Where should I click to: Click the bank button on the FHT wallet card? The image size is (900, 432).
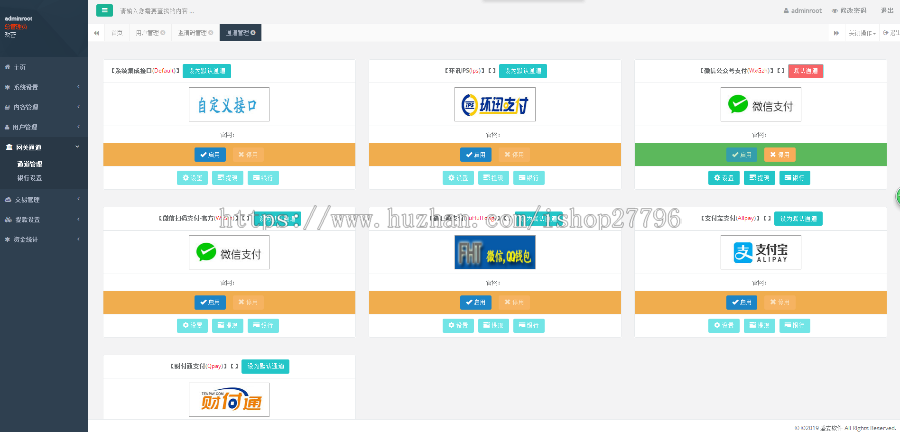pos(529,326)
